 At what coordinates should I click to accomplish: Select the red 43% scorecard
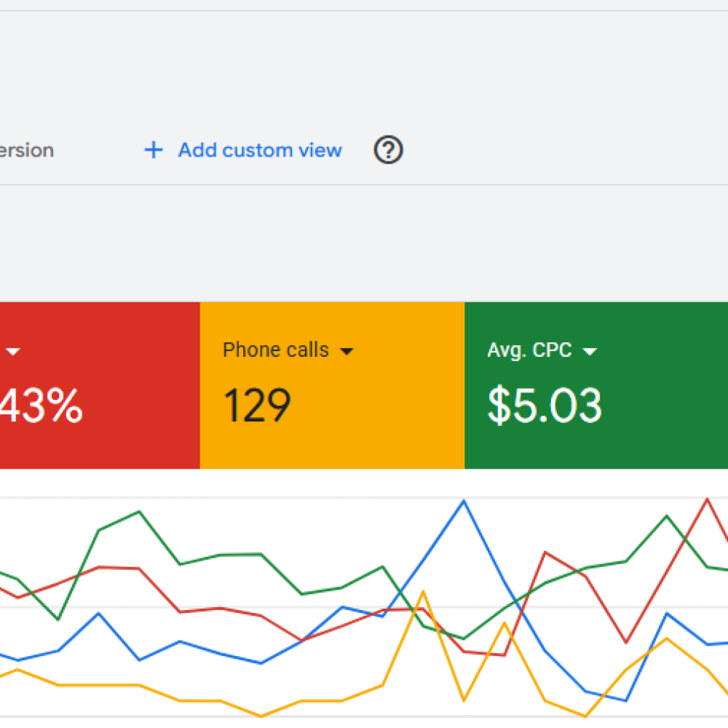[x=100, y=385]
